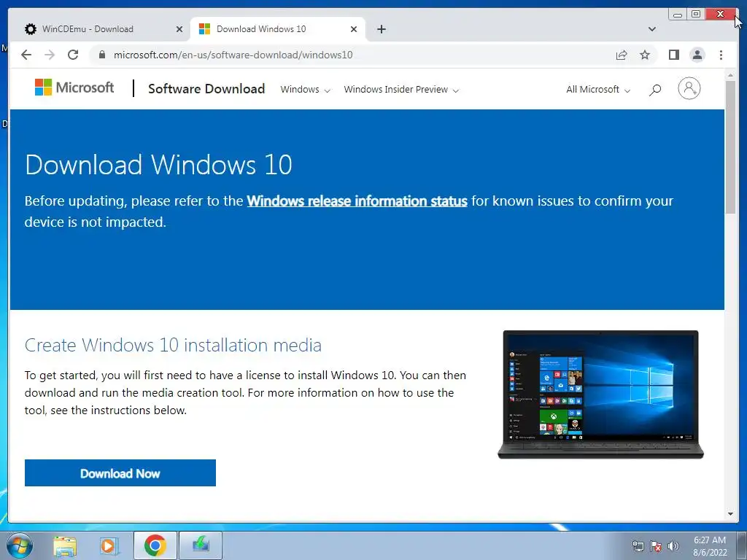Click the Windows 10 laptop image
The height and width of the screenshot is (560, 747).
coord(600,394)
